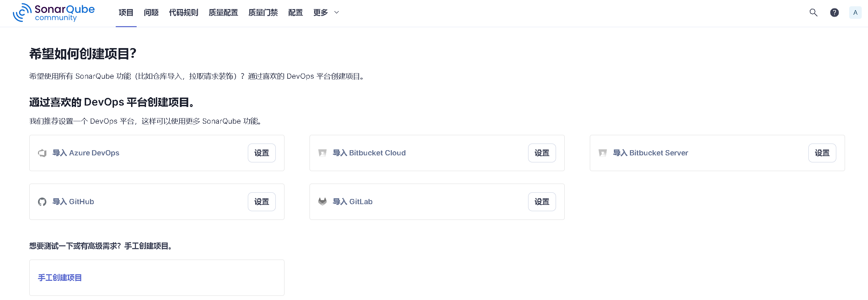Open the help question mark icon

[x=834, y=13]
